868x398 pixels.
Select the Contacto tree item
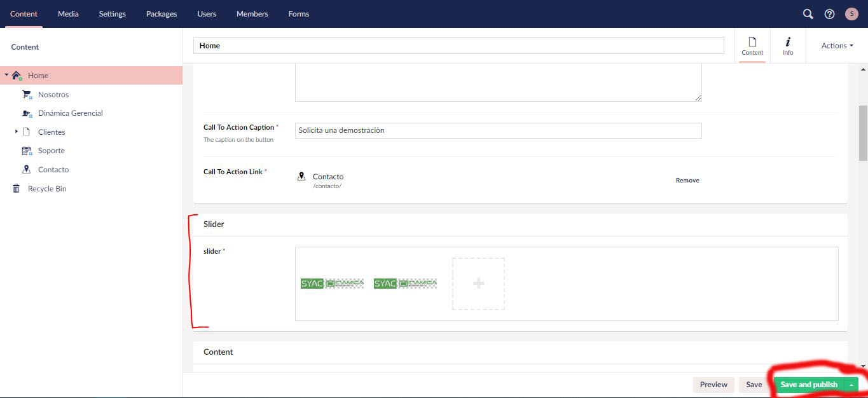pos(53,170)
